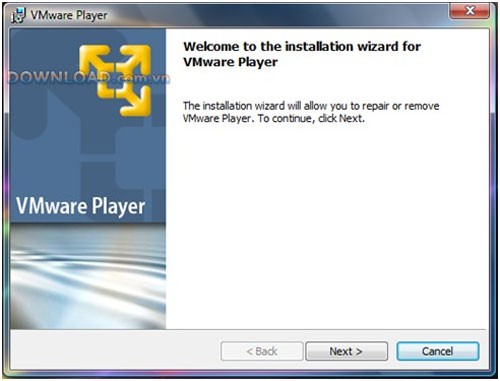Cancel the VMware Player installation wizard
This screenshot has width=500, height=381.
coord(438,351)
